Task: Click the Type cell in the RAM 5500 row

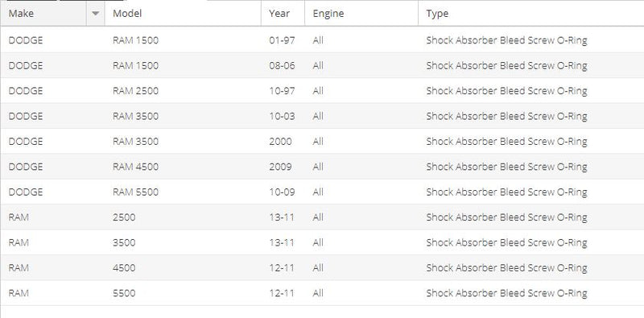Action: [x=506, y=293]
